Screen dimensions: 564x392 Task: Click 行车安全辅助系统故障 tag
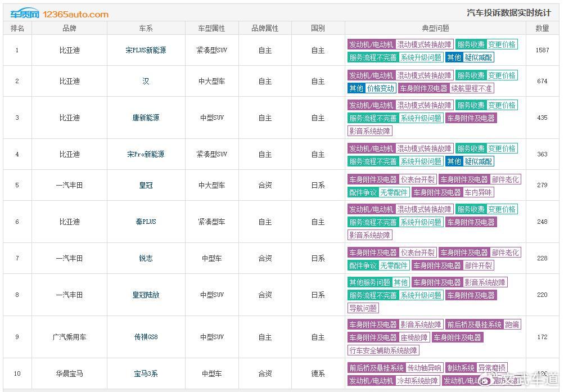pos(383,350)
